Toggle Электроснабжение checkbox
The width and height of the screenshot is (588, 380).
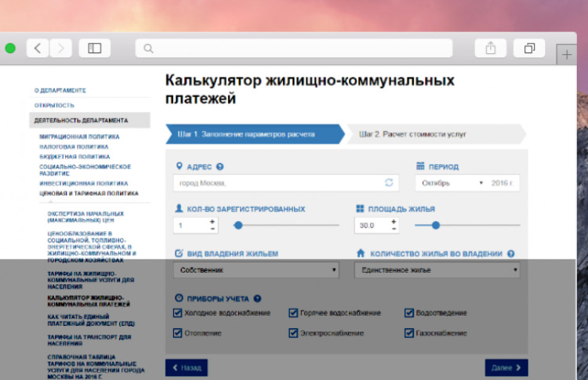[293, 333]
